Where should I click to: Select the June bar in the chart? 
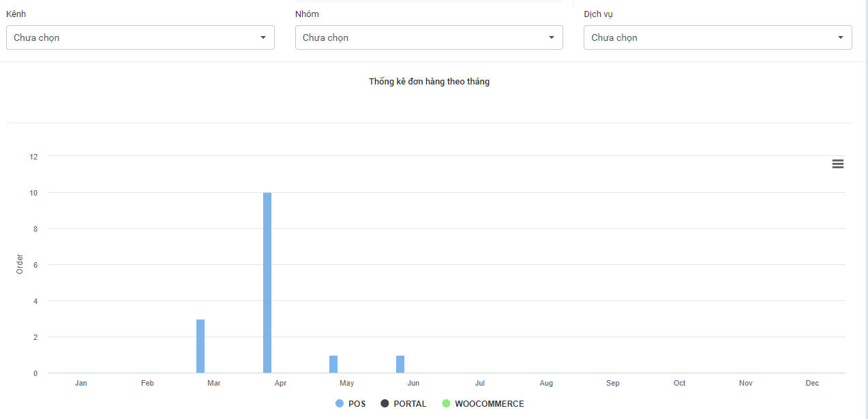coord(400,364)
